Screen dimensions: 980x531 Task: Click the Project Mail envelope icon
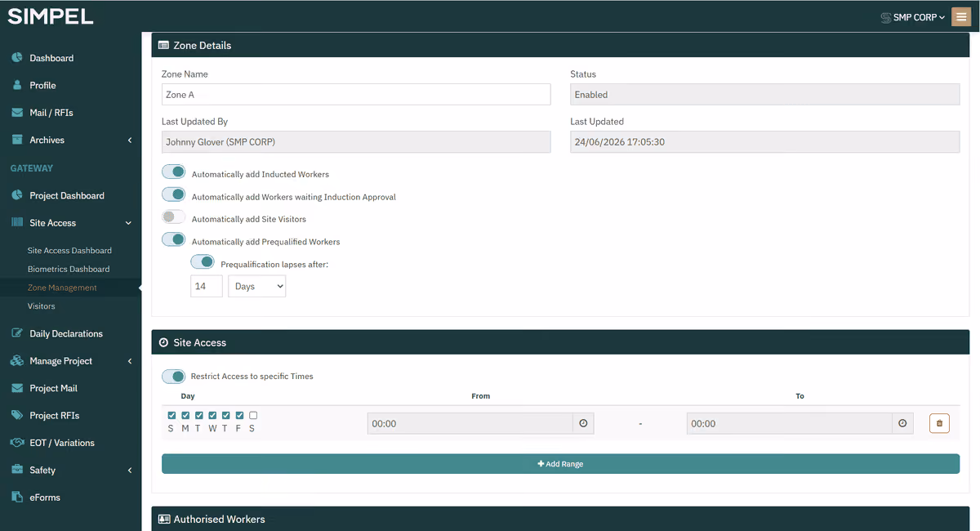[16, 388]
